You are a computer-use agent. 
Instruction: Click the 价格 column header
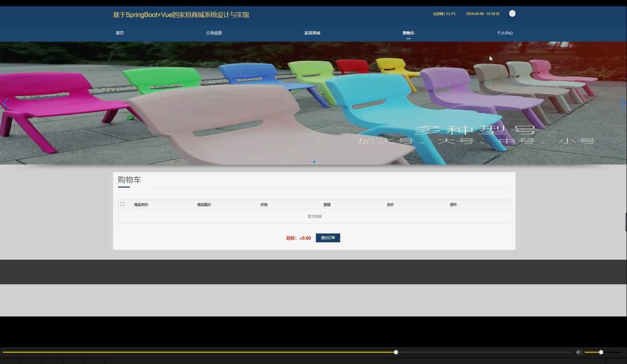pos(264,205)
